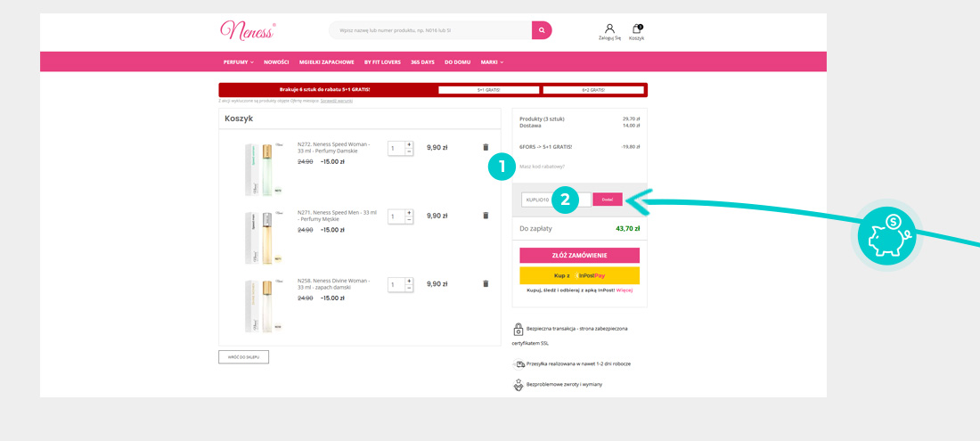Click quantity field of N271 Speed Men
The width and height of the screenshot is (980, 441).
pos(396,216)
